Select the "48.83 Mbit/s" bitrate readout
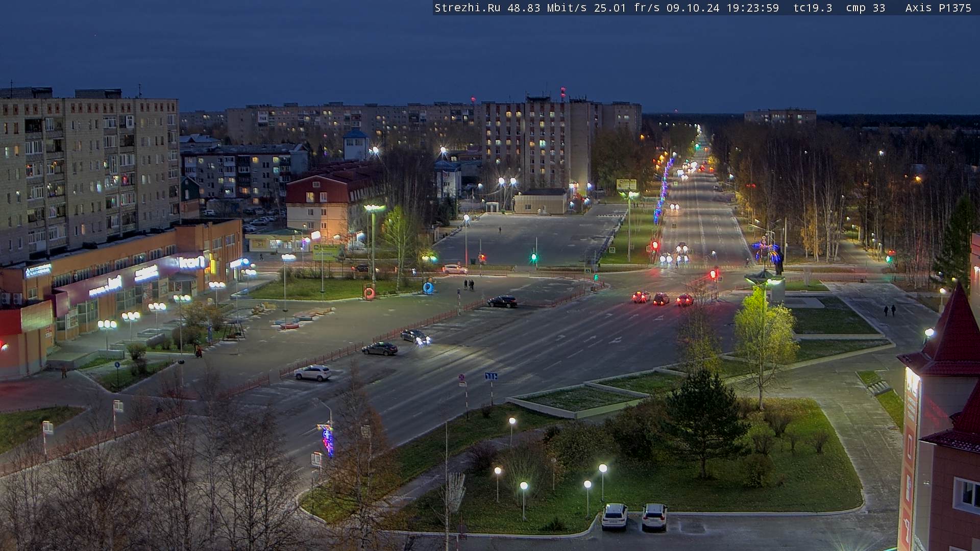980x551 pixels. [547, 8]
